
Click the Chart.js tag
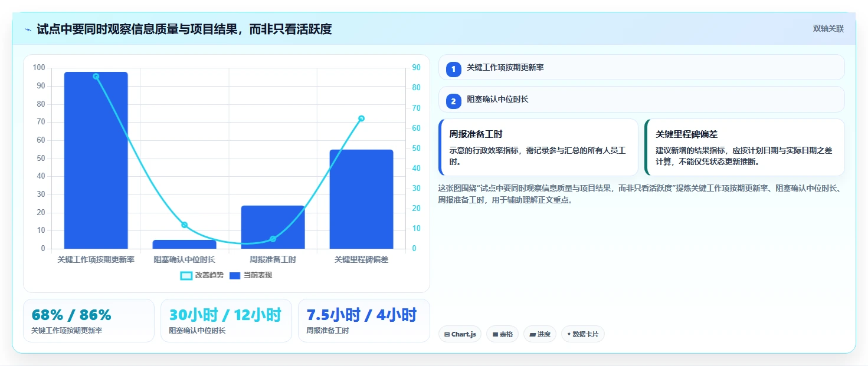point(460,334)
